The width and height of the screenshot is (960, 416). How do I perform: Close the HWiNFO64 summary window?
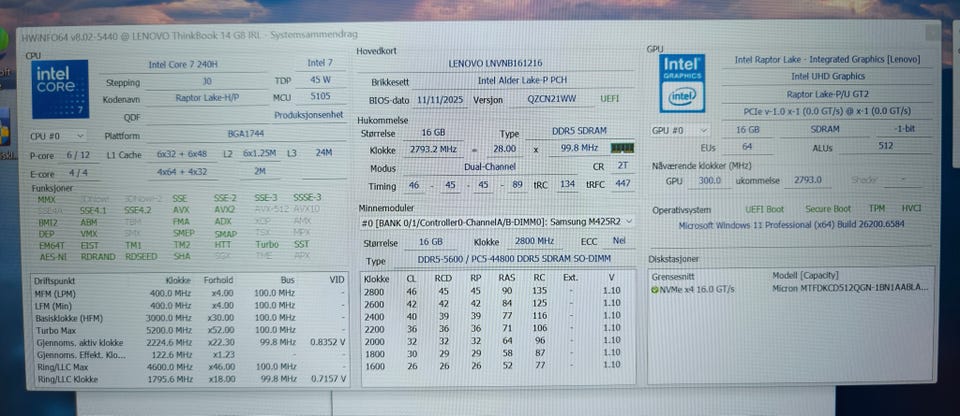pos(931,32)
